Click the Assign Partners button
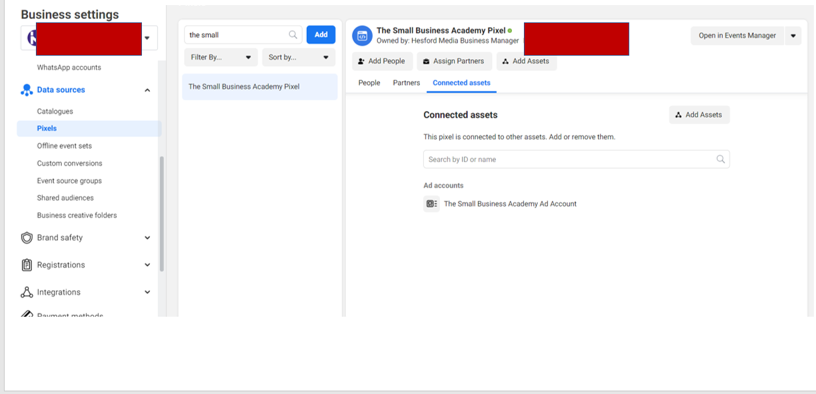This screenshot has width=816, height=394. [454, 61]
